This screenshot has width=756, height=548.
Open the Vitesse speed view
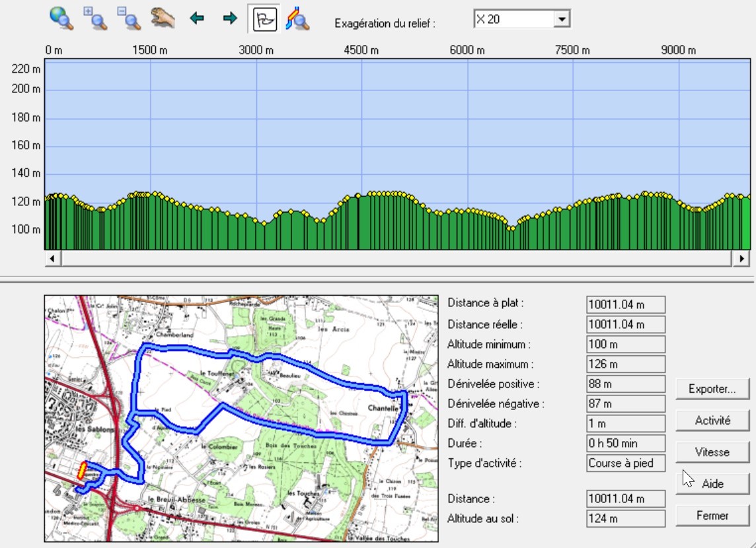[712, 452]
